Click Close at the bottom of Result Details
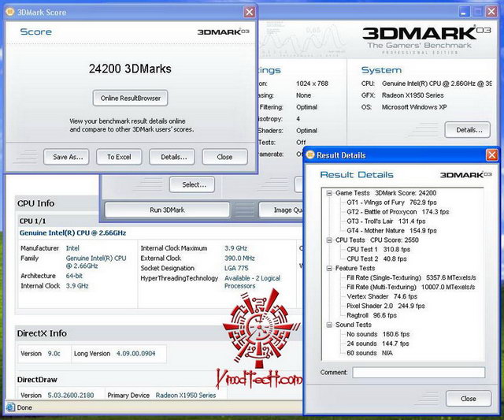This screenshot has width=504, height=420. (469, 399)
